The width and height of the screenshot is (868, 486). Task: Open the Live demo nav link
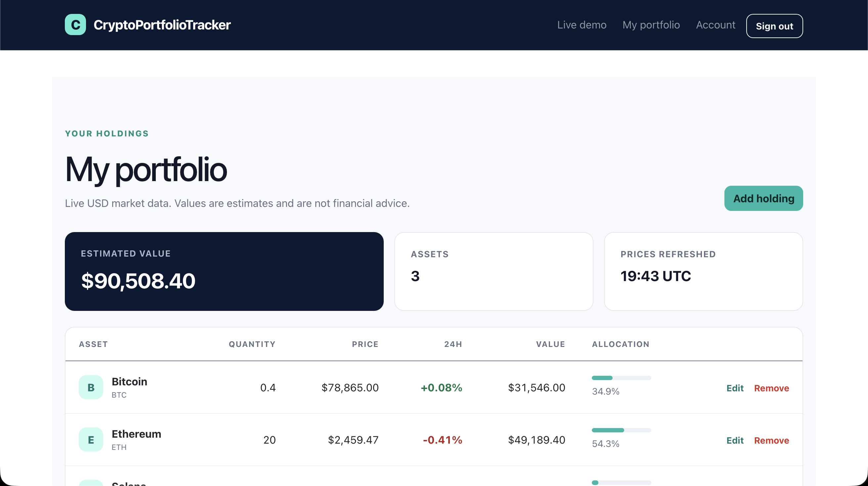click(582, 25)
